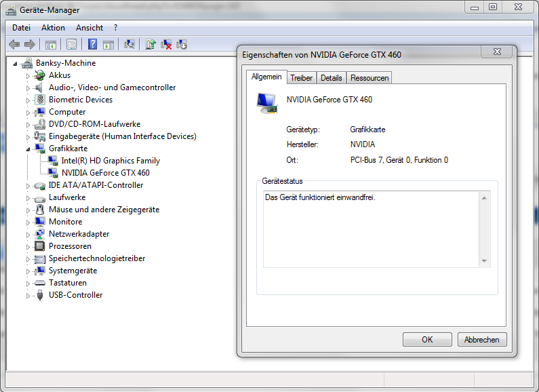This screenshot has height=392, width=539.
Task: Click the Tastaturen keyboard icon
Action: coord(40,283)
